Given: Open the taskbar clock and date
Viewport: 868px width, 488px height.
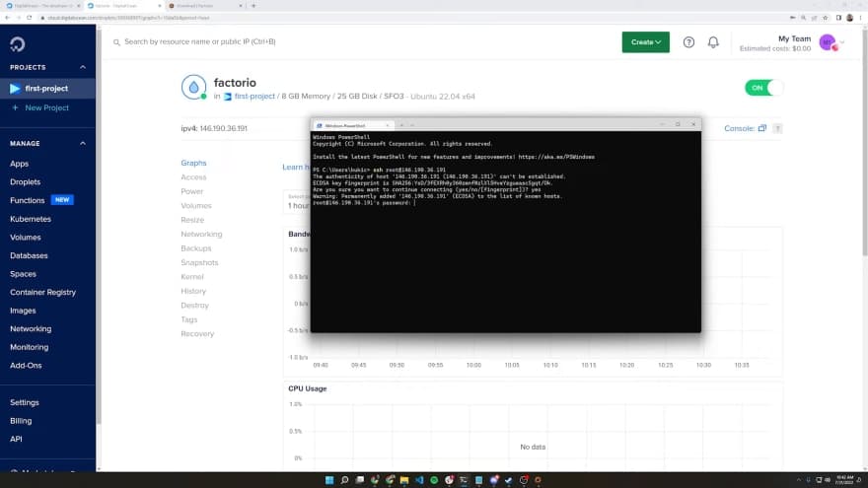Looking at the screenshot, I should tap(844, 480).
